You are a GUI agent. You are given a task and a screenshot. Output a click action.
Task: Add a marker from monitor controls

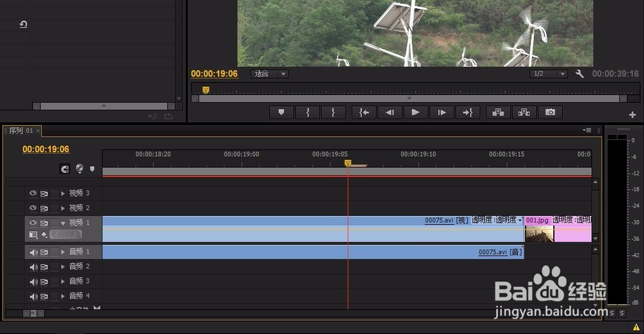(281, 112)
